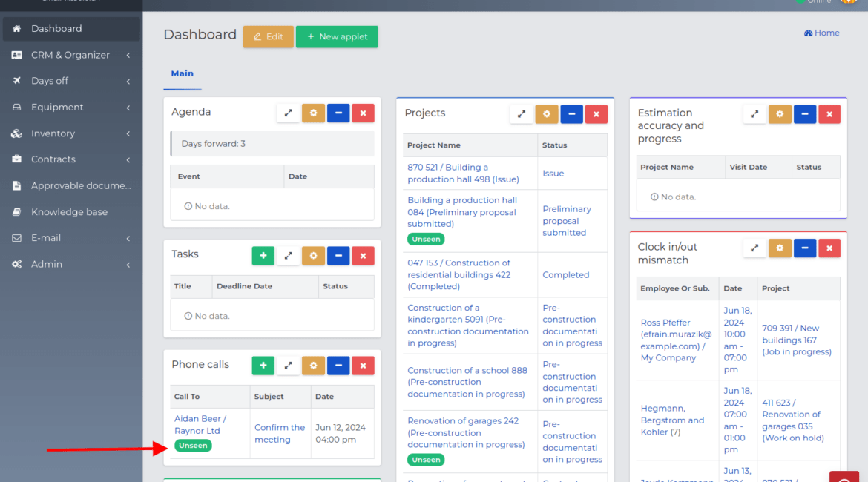
Task: Add a new task with plus icon
Action: click(263, 256)
